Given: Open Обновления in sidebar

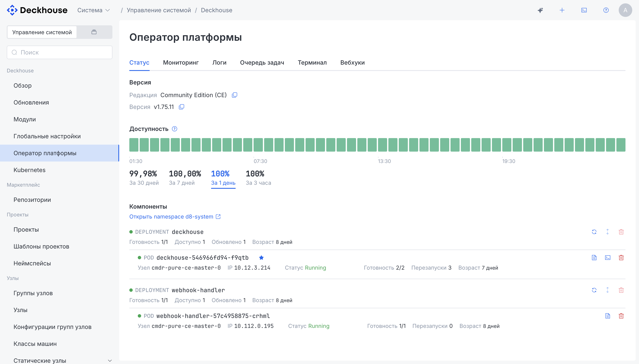Looking at the screenshot, I should 60,102.
